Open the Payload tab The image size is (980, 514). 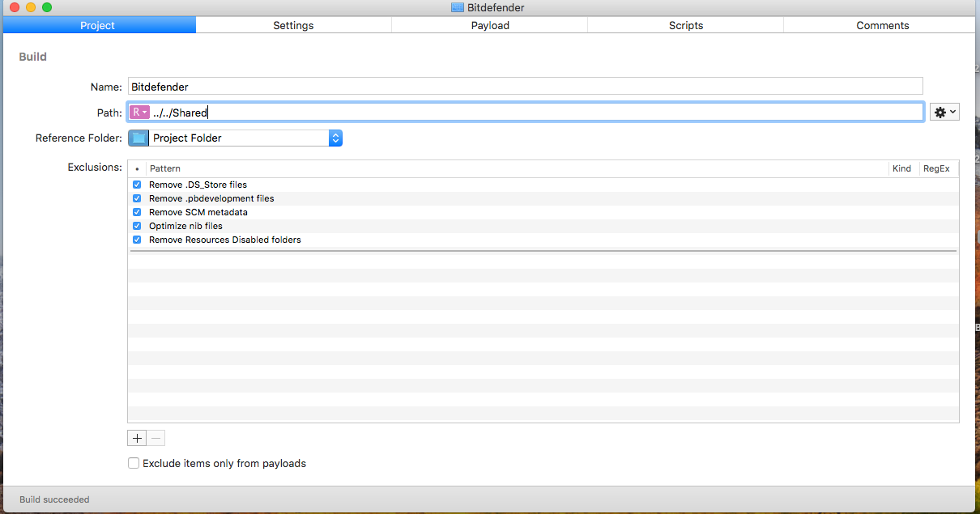(490, 25)
